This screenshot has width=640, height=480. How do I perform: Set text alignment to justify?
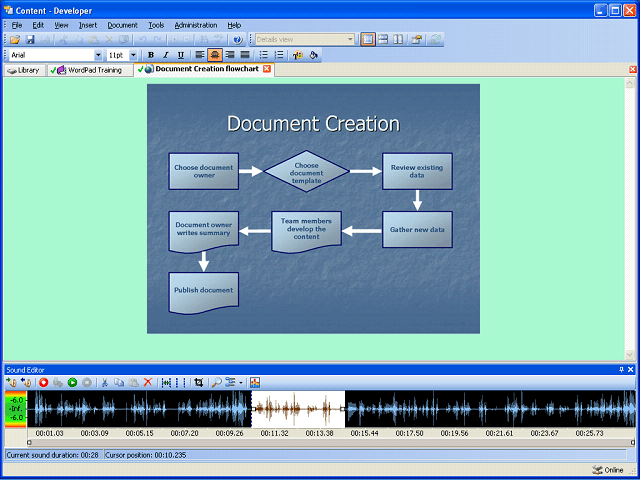click(x=245, y=55)
